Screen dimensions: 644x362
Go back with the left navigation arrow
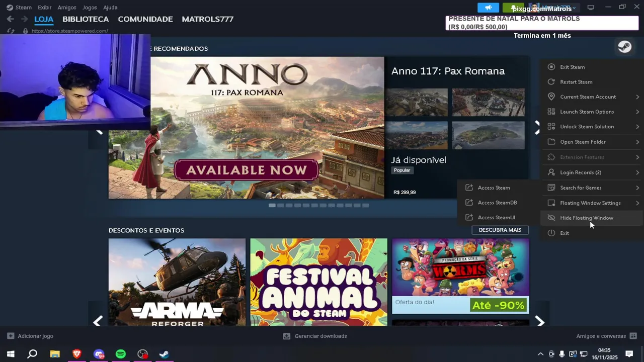[11, 19]
